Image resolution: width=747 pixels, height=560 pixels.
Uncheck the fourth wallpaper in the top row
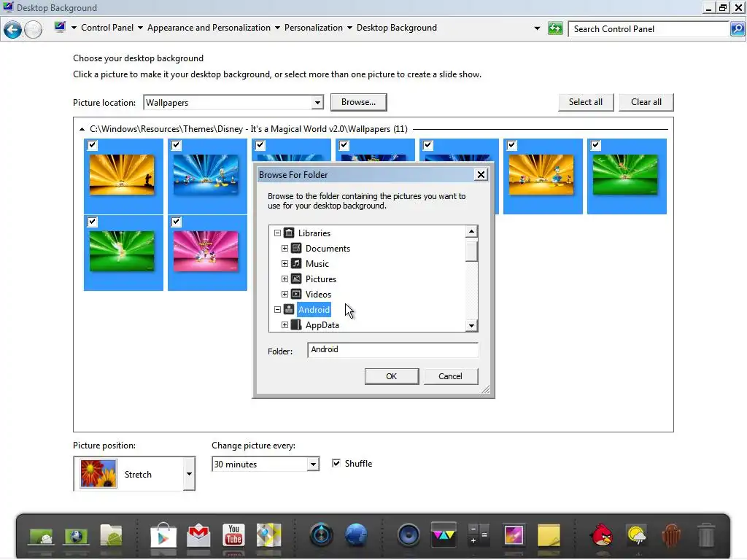[344, 145]
